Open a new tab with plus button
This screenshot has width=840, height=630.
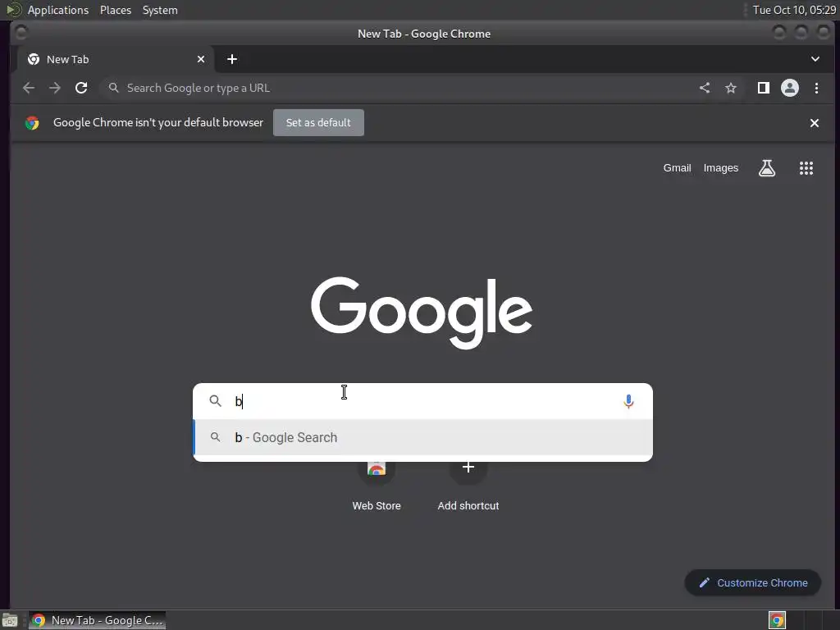point(232,59)
